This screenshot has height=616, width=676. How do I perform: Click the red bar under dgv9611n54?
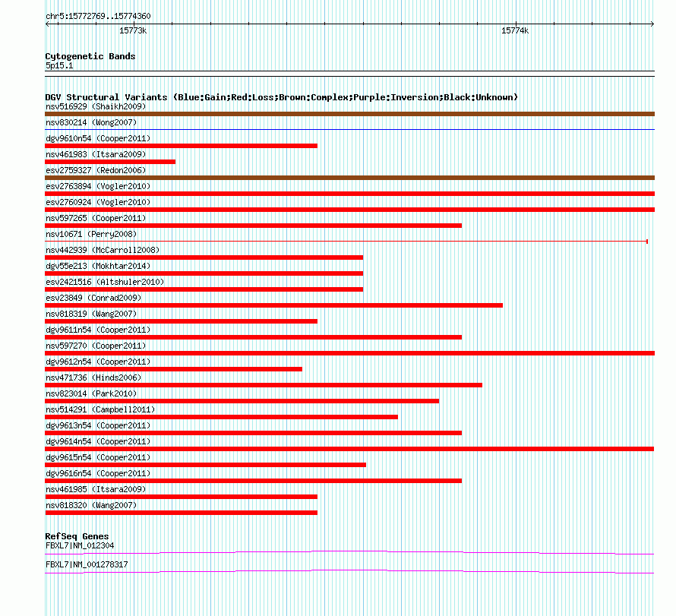point(253,337)
